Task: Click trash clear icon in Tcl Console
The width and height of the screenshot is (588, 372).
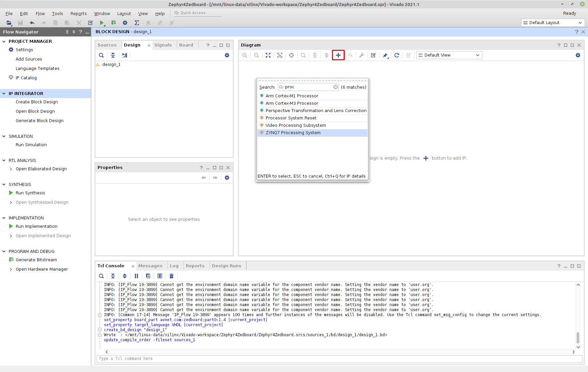Action: 171,276
